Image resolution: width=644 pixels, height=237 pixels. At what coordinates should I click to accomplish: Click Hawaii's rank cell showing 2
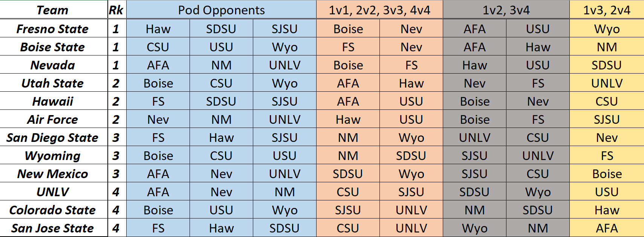pos(117,101)
